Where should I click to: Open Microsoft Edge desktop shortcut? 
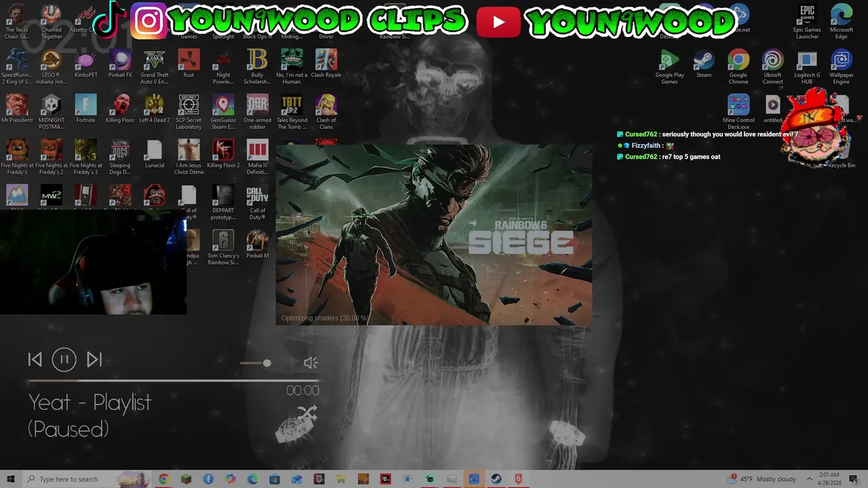(842, 22)
